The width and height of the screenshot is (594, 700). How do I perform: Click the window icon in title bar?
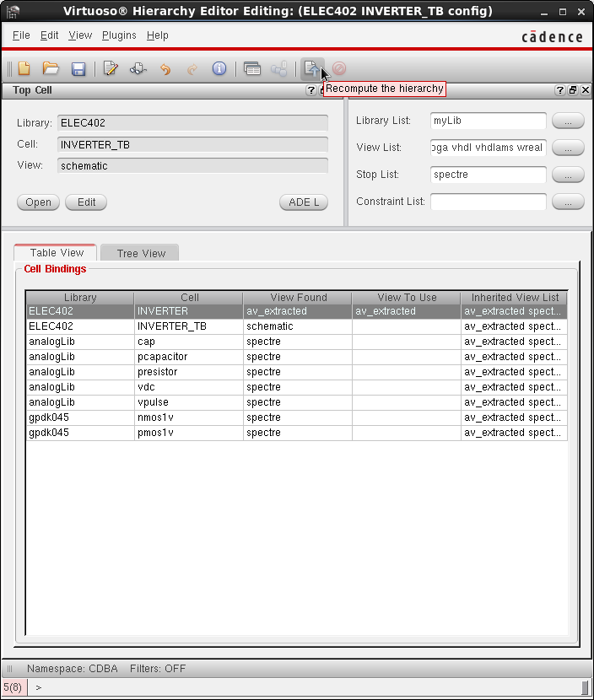coord(13,11)
